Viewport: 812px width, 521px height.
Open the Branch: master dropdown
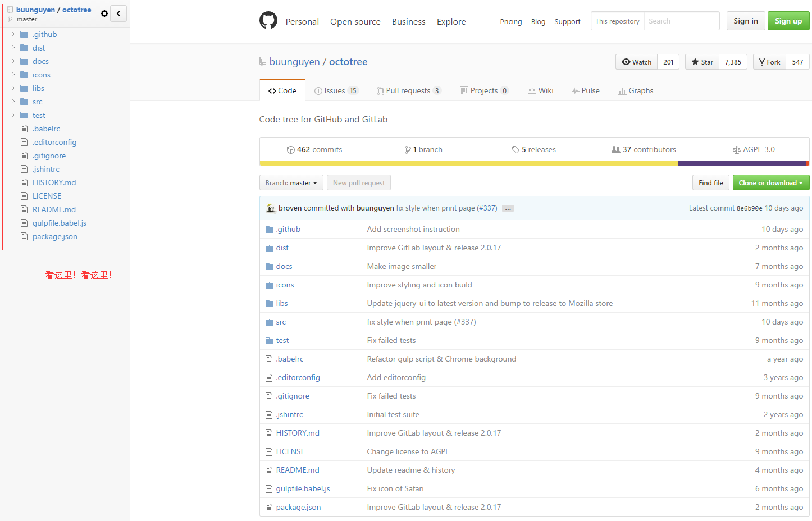pyautogui.click(x=291, y=183)
